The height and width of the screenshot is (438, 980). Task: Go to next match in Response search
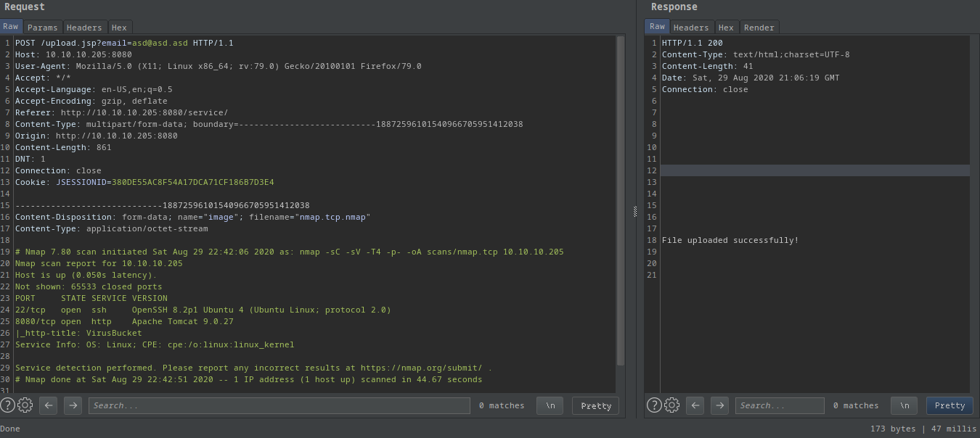[719, 405]
